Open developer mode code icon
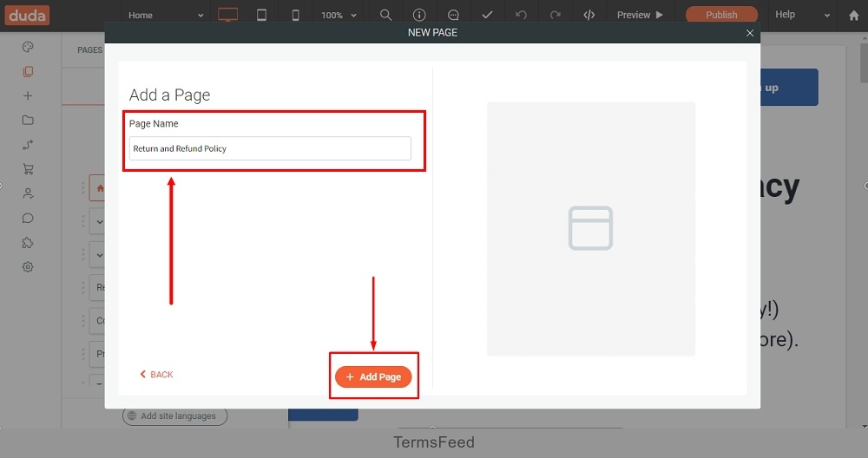 point(589,15)
